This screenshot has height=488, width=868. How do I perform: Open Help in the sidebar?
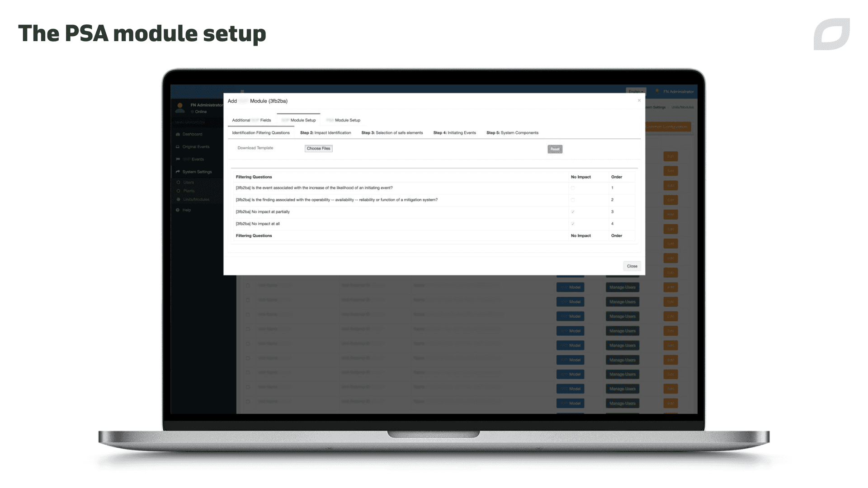186,210
